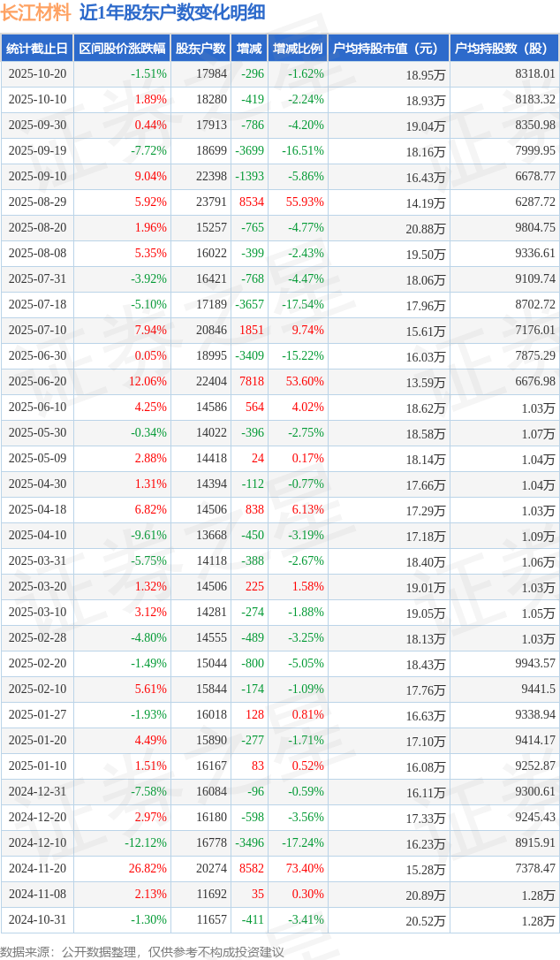
Task: Click the 长江材料 title text
Action: click(x=35, y=12)
